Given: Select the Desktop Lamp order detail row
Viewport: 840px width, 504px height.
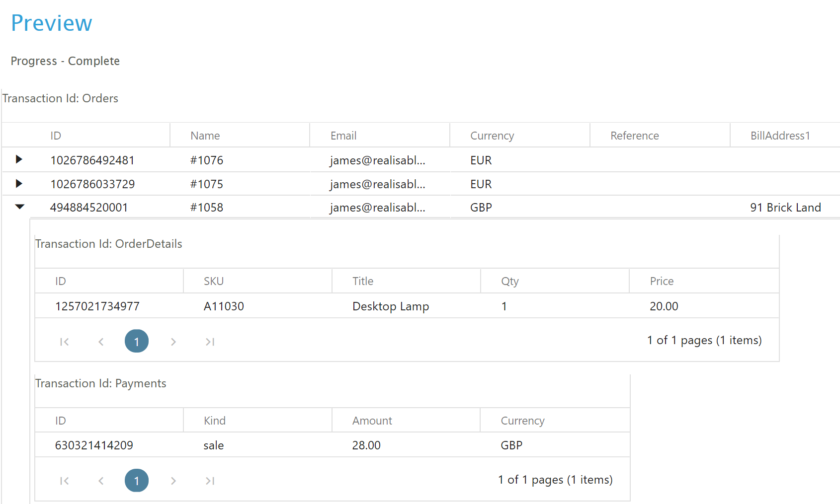Looking at the screenshot, I should coord(390,306).
